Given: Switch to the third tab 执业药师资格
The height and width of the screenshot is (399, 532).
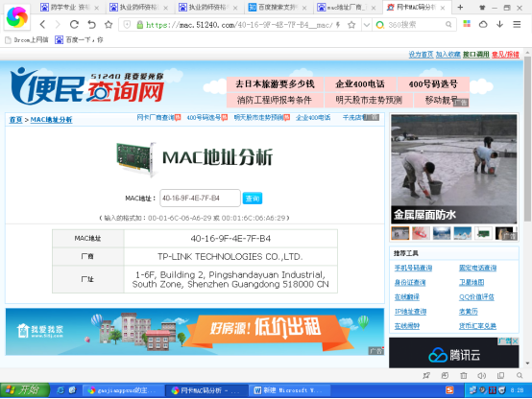Looking at the screenshot, I should point(208,7).
